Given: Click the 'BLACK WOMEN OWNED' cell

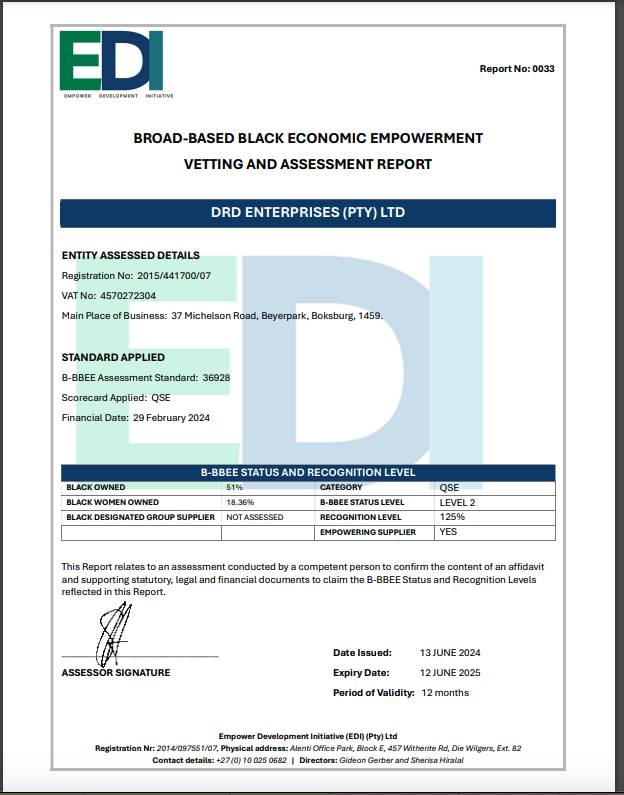Looking at the screenshot, I should pyautogui.click(x=141, y=502).
